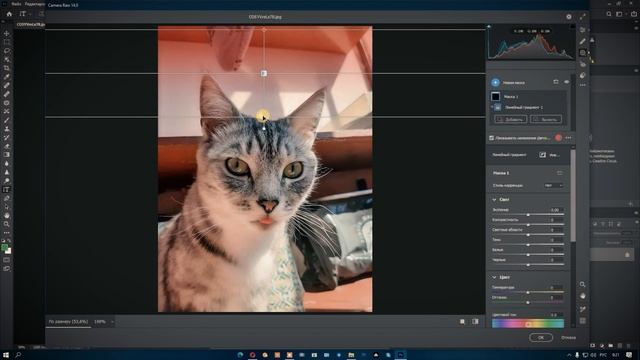The width and height of the screenshot is (640, 360).
Task: Confirm with the OK button
Action: click(541, 338)
